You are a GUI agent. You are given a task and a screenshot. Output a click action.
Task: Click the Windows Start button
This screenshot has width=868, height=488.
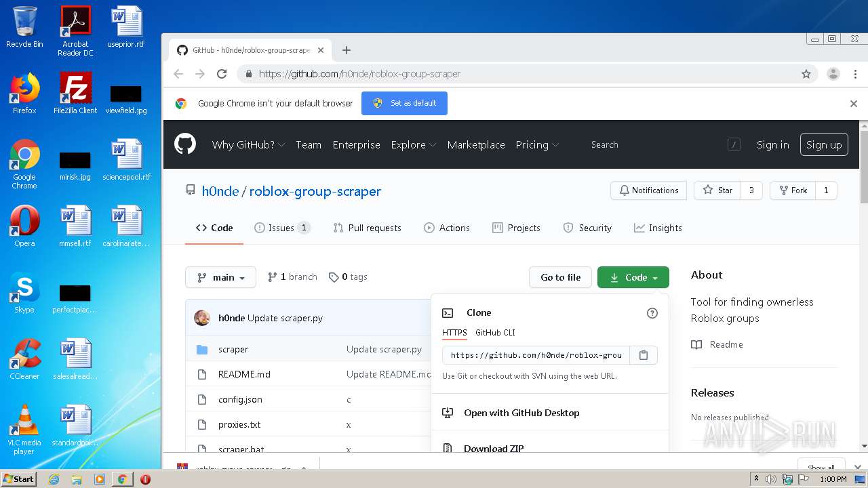(19, 479)
